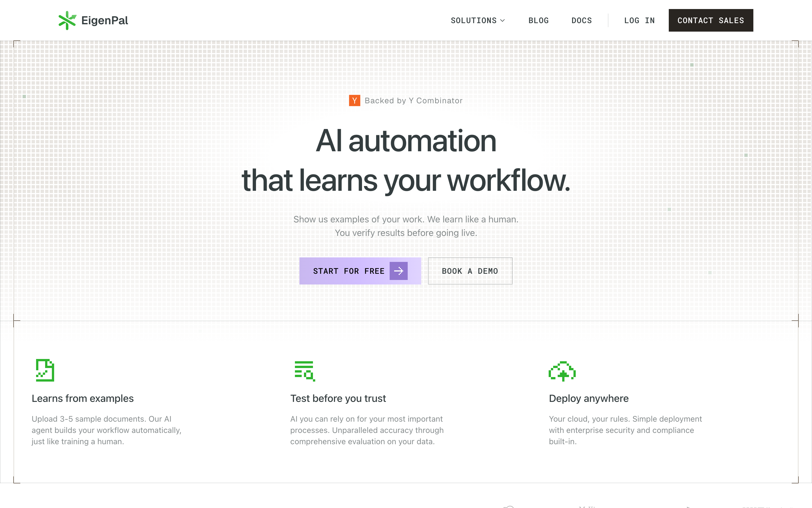Click the AI automation headline text
Screen dimensions: 812x508
tap(406, 141)
